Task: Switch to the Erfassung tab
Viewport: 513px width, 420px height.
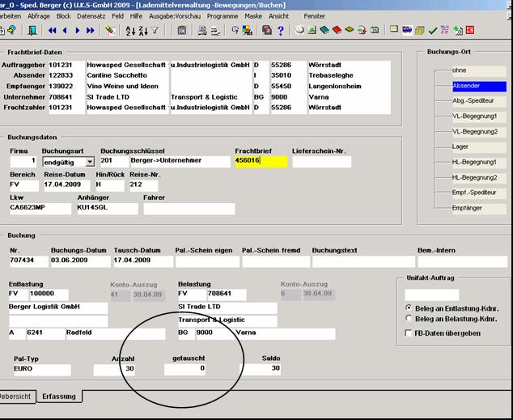Action: point(59,397)
